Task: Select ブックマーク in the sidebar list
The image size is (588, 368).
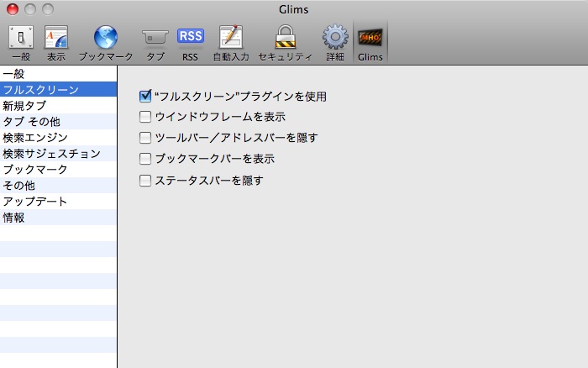Action: pyautogui.click(x=58, y=169)
